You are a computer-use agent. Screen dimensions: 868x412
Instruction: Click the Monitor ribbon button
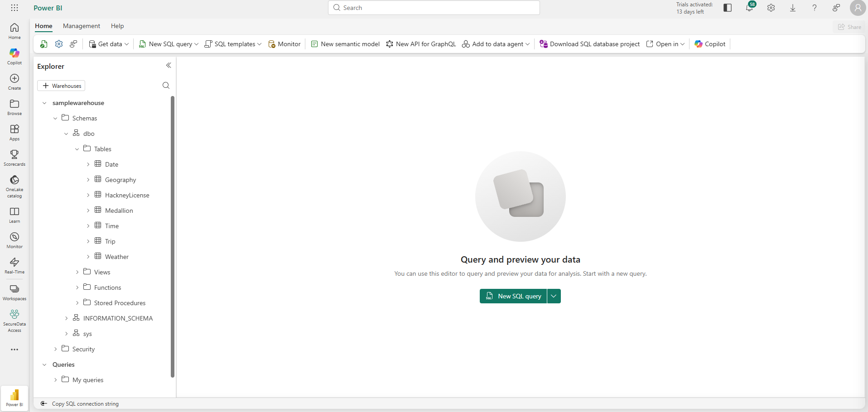(285, 44)
